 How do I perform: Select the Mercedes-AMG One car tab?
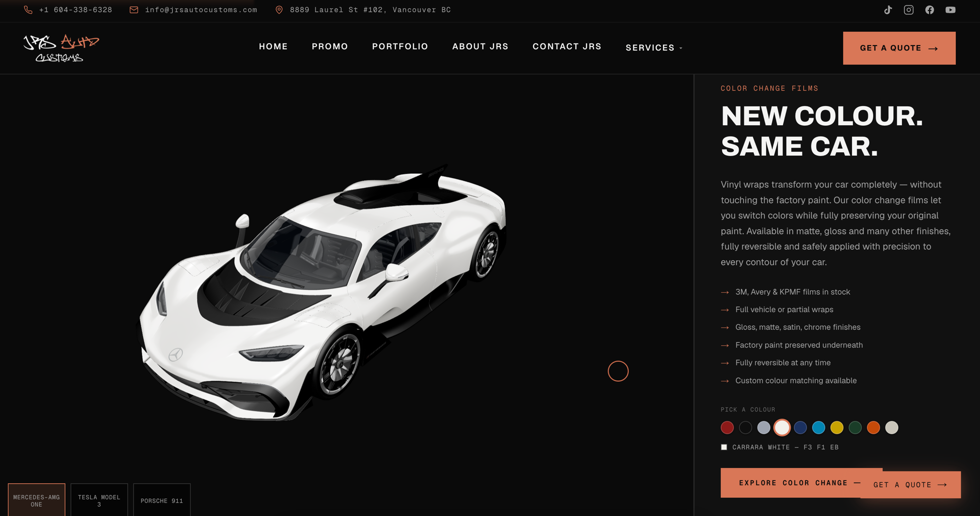tap(37, 500)
